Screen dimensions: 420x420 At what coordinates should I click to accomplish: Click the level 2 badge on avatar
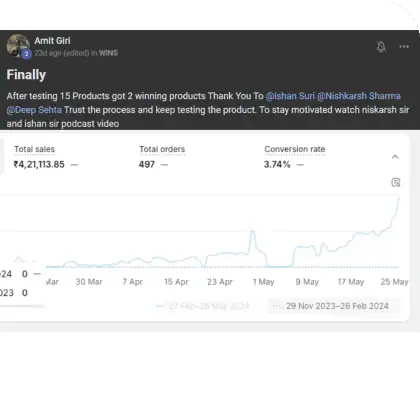(x=26, y=54)
